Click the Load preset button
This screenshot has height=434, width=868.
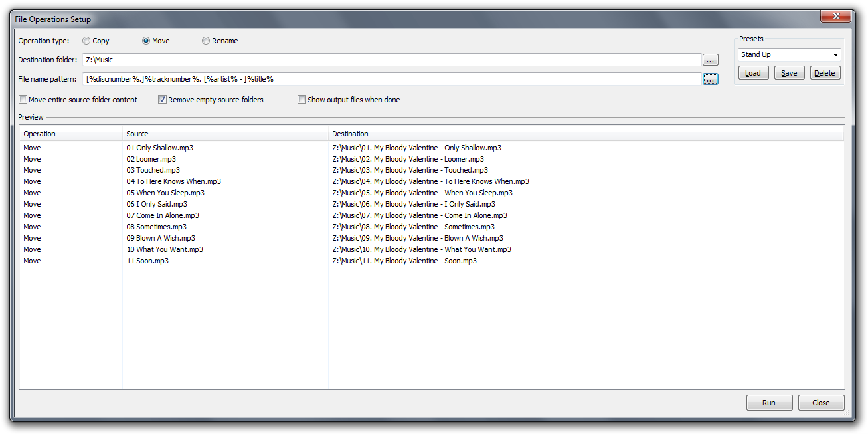tap(753, 73)
